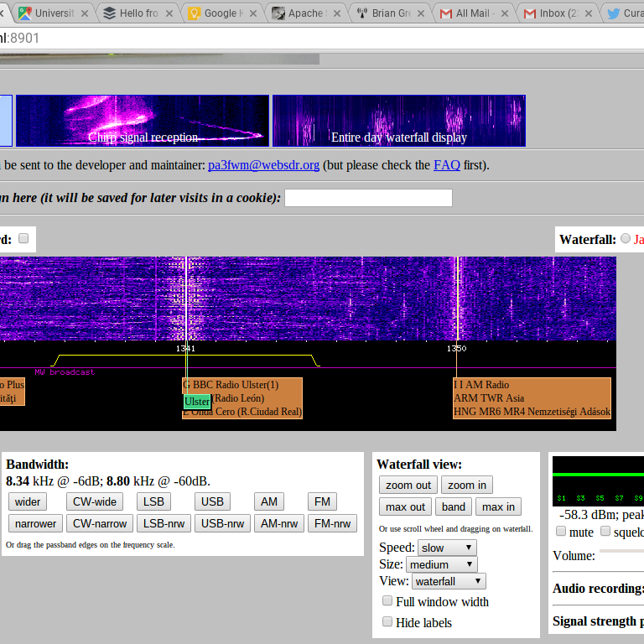Enable Full window width checkbox

[387, 601]
